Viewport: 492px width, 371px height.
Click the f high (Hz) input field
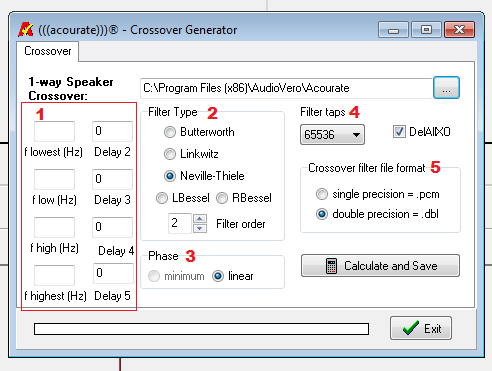click(54, 227)
